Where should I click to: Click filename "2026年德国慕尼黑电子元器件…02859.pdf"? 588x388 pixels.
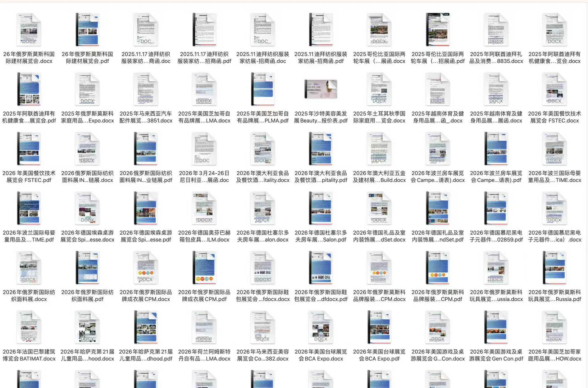[496, 236]
